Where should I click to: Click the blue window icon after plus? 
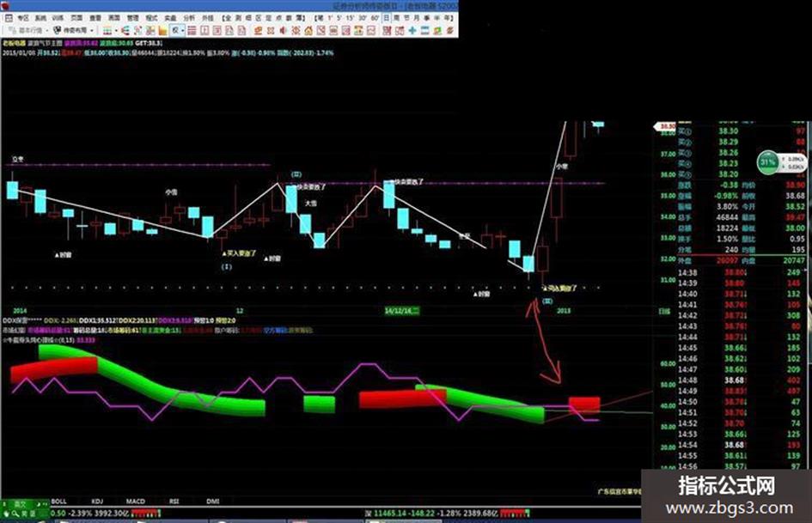(424, 31)
